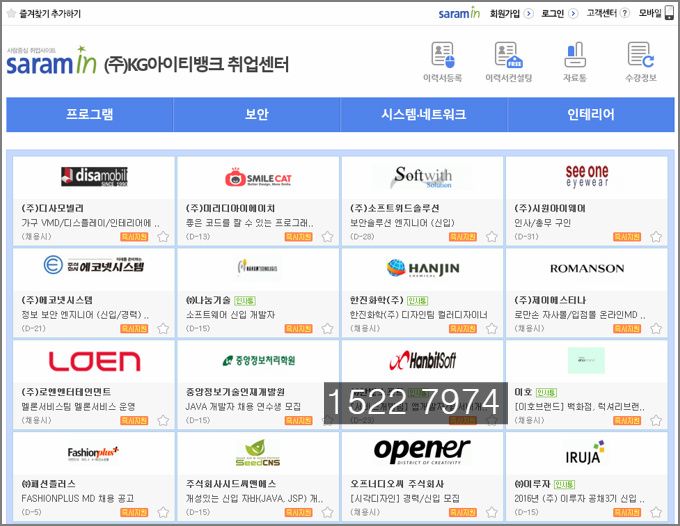Open the 수강정보 course info icon

[x=641, y=56]
